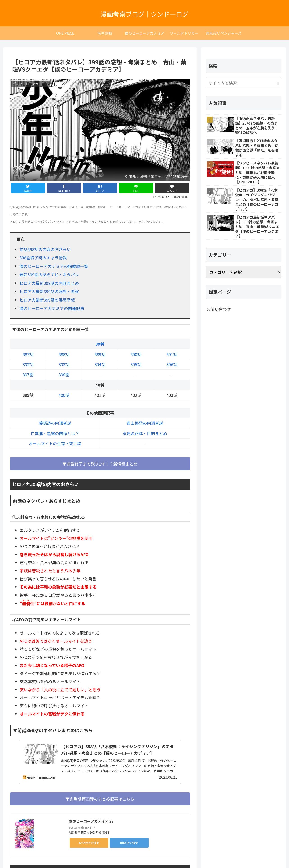Viewport: 289px width, 868px height.
Task: Open 39巻 link in table header
Action: pyautogui.click(x=100, y=344)
